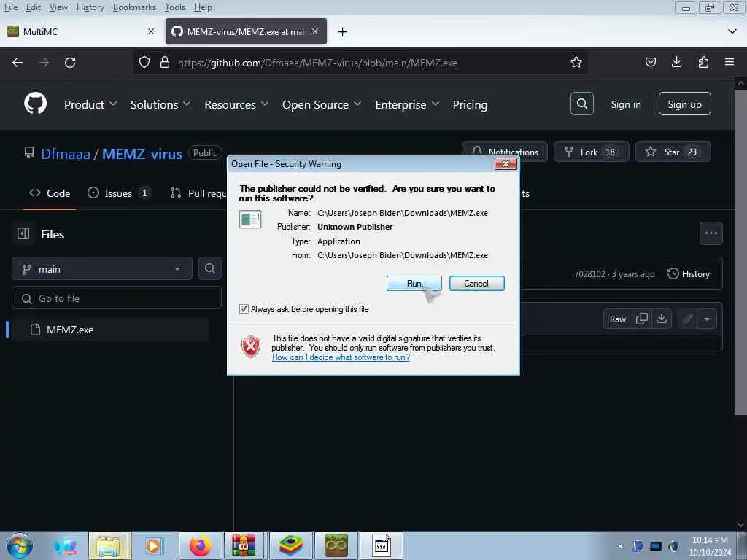The image size is (747, 560).
Task: Click the Firefox back arrow button
Action: (18, 63)
